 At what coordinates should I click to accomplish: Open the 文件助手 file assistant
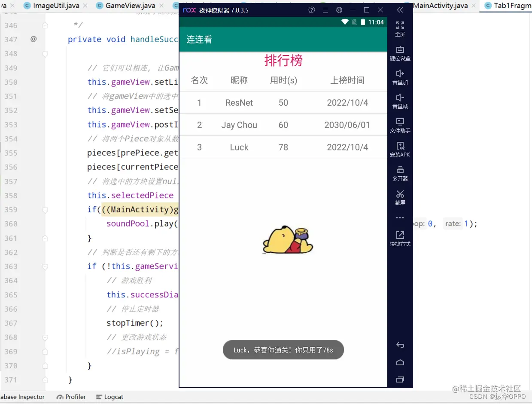pyautogui.click(x=400, y=125)
